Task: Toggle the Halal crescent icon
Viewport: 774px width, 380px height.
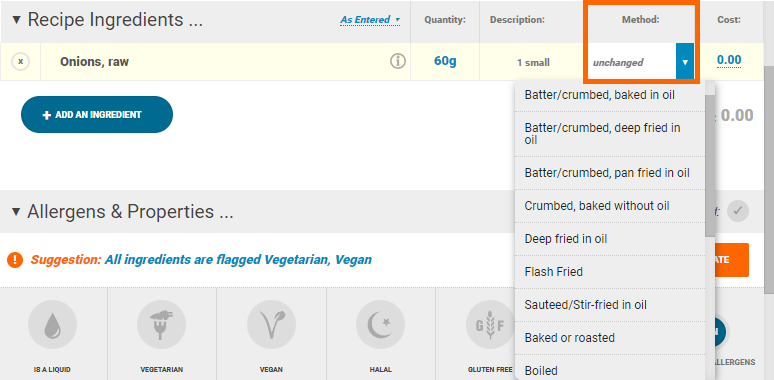Action: point(381,325)
